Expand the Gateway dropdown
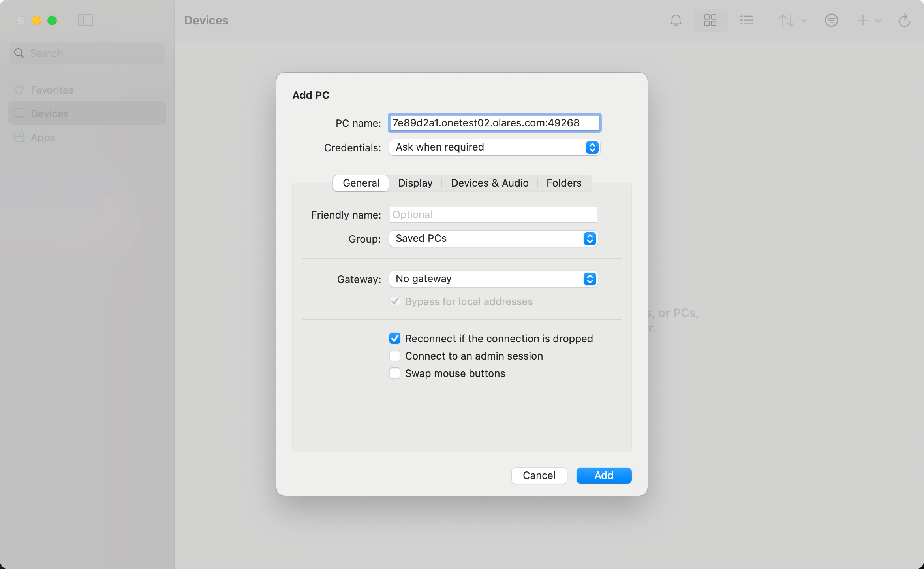The width and height of the screenshot is (924, 569). [x=493, y=279]
